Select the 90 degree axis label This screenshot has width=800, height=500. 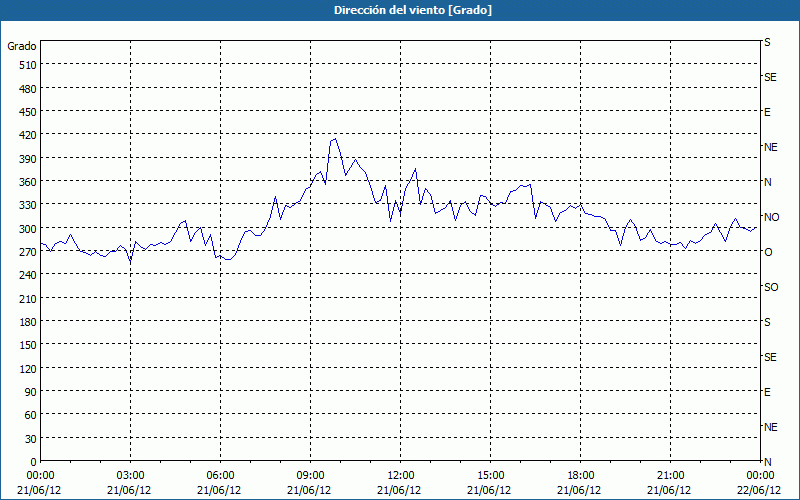(31, 392)
